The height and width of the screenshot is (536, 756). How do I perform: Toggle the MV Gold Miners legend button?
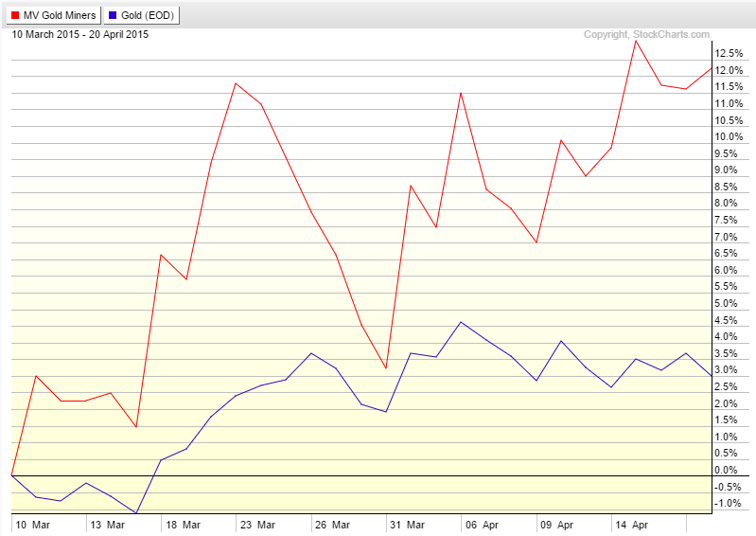[x=54, y=15]
